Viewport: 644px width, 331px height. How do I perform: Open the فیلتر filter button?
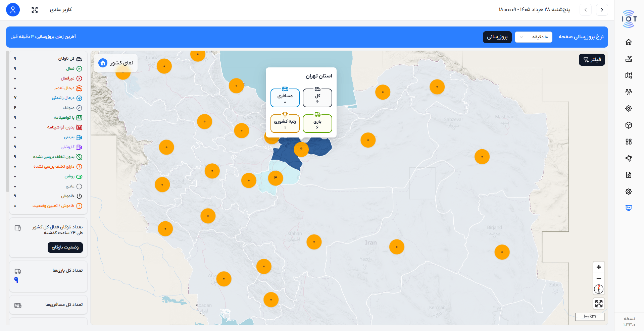(592, 60)
